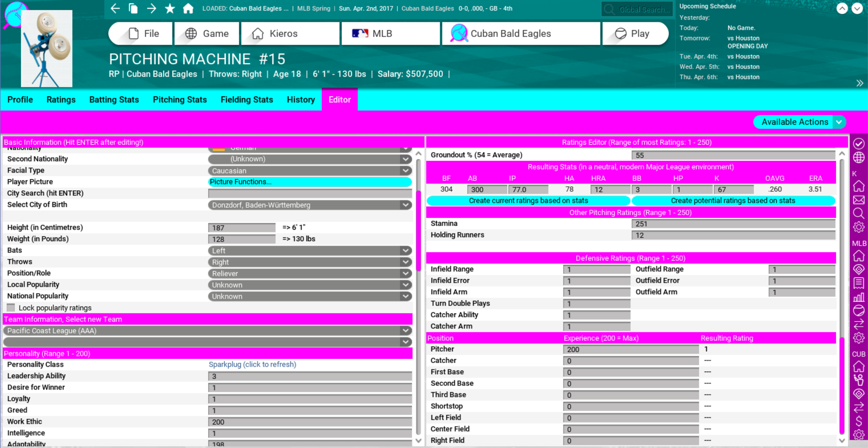
Task: Open the MLB news document icon
Action: (x=859, y=283)
